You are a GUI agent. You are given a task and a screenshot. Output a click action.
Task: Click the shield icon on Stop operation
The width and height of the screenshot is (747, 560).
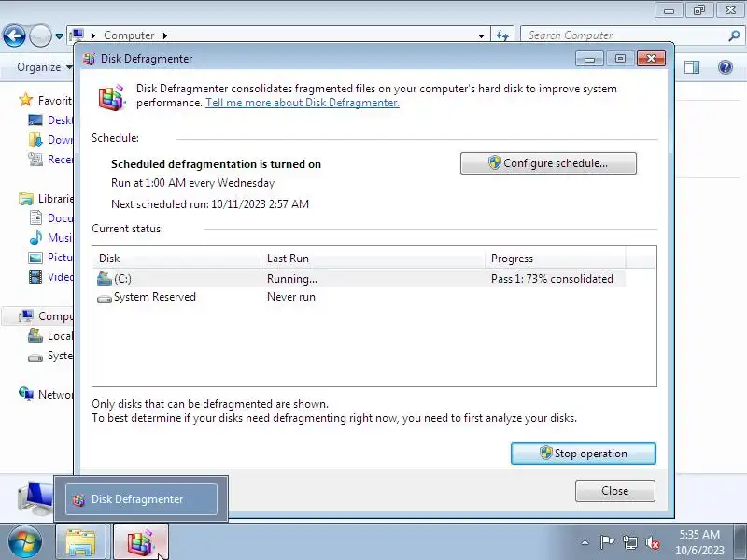(545, 453)
